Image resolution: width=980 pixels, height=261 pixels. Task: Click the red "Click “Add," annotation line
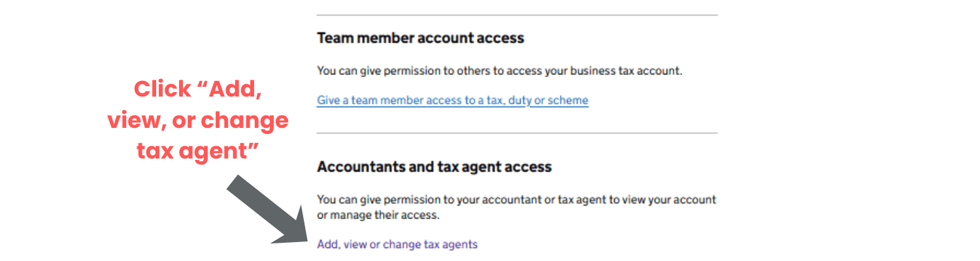(198, 89)
